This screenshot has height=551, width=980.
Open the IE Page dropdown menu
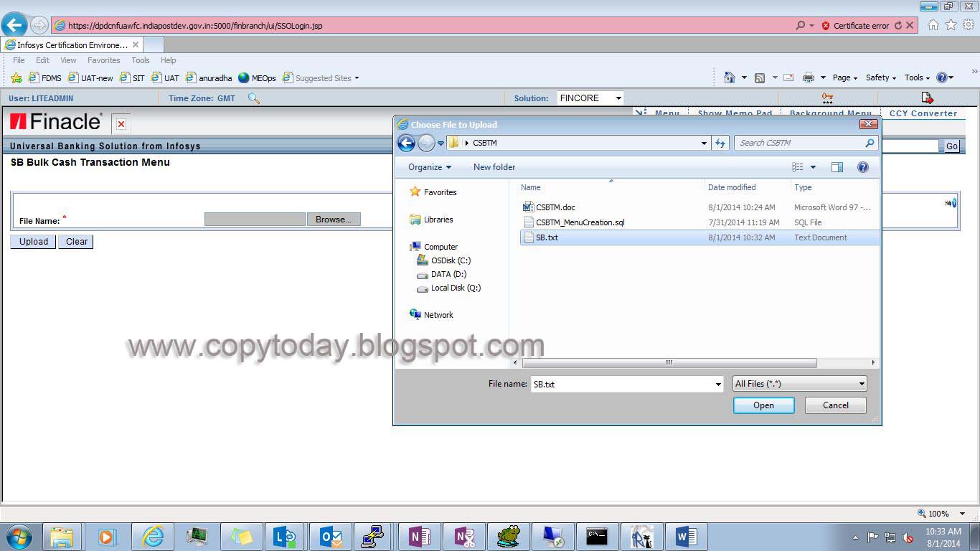(x=845, y=77)
